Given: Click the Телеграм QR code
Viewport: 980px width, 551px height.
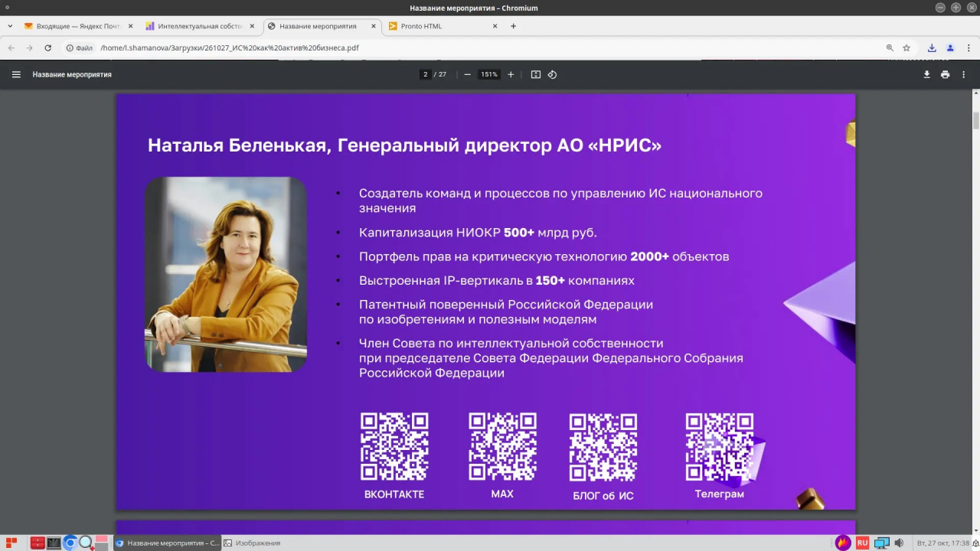Looking at the screenshot, I should (720, 447).
